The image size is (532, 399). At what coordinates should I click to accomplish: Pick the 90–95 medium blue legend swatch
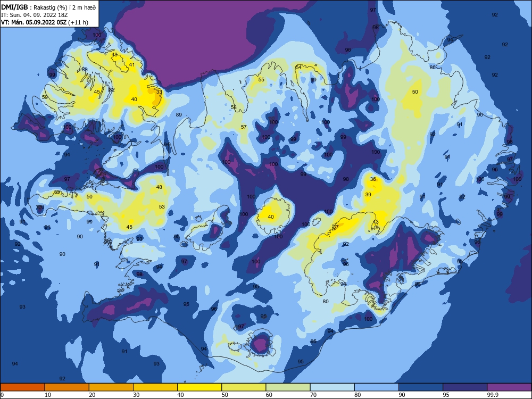tap(421, 387)
